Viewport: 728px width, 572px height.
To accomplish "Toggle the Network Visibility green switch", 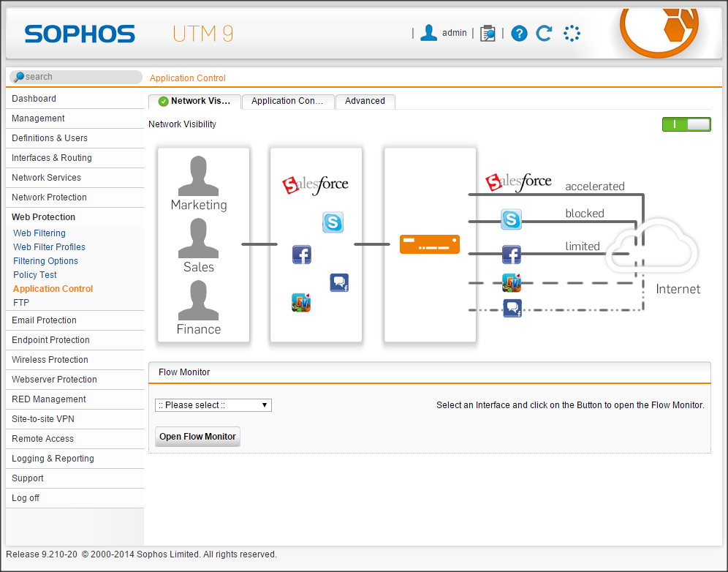I will (686, 124).
